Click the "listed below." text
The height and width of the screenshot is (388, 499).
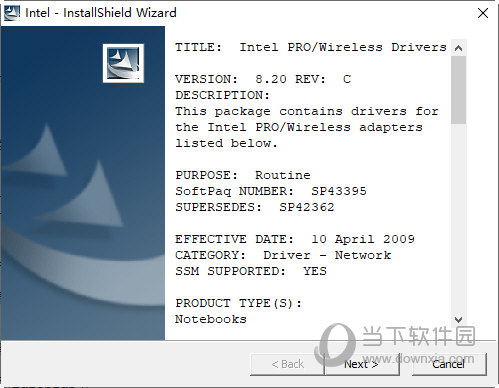226,143
